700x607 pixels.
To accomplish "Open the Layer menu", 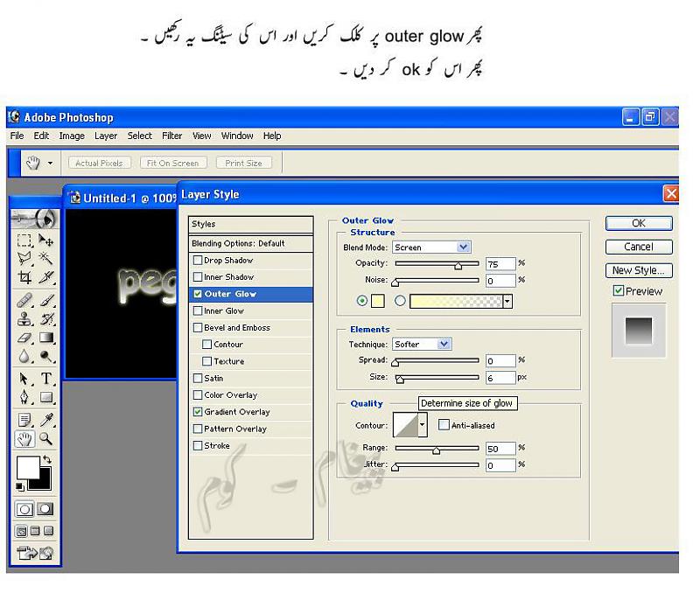I will (x=106, y=136).
